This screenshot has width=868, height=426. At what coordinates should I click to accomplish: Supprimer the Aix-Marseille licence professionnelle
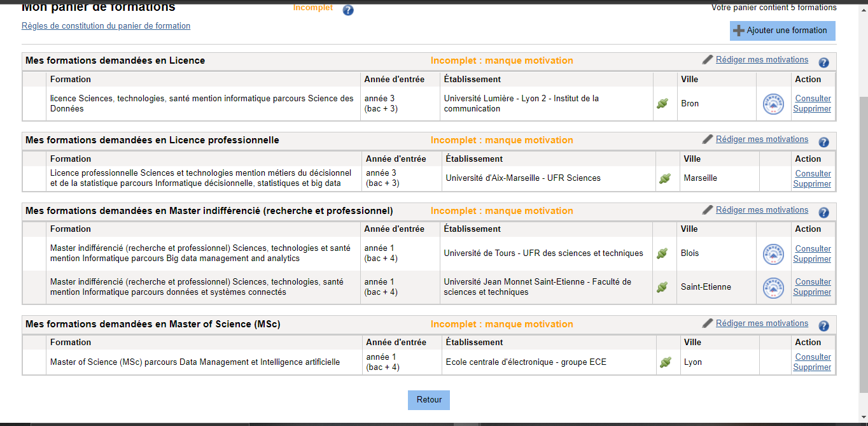[x=812, y=184]
